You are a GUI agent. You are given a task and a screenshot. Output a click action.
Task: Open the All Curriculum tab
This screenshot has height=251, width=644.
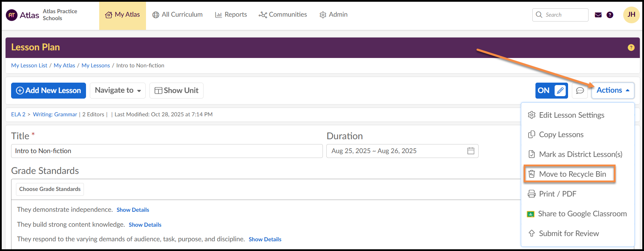[178, 15]
